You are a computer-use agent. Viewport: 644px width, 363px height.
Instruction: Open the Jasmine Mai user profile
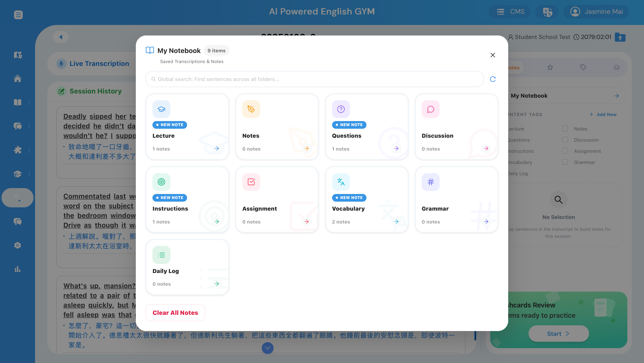(x=596, y=12)
